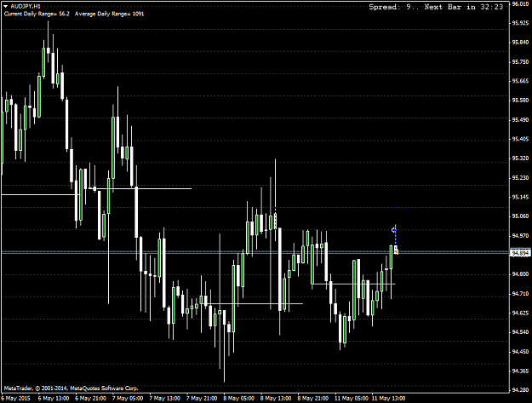This screenshot has width=532, height=403.
Task: Select 95.750 on the price axis
Action: (x=520, y=62)
